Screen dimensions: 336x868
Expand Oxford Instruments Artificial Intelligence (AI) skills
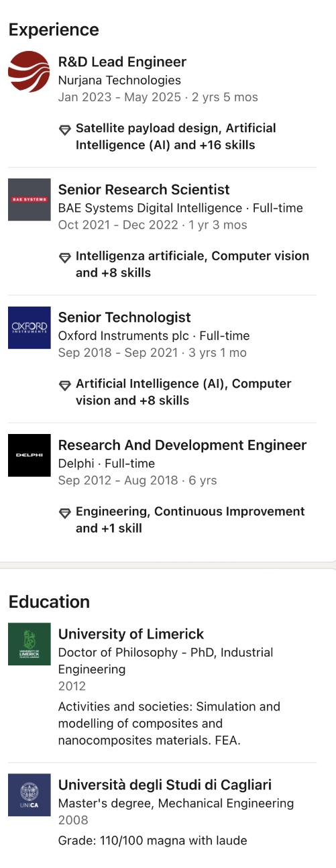[184, 392]
